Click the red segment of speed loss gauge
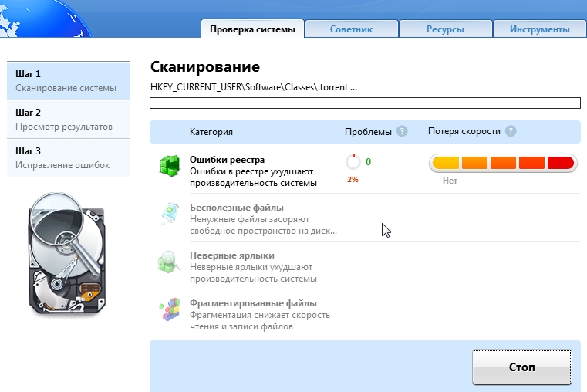Image resolution: width=587 pixels, height=392 pixels. tap(560, 163)
